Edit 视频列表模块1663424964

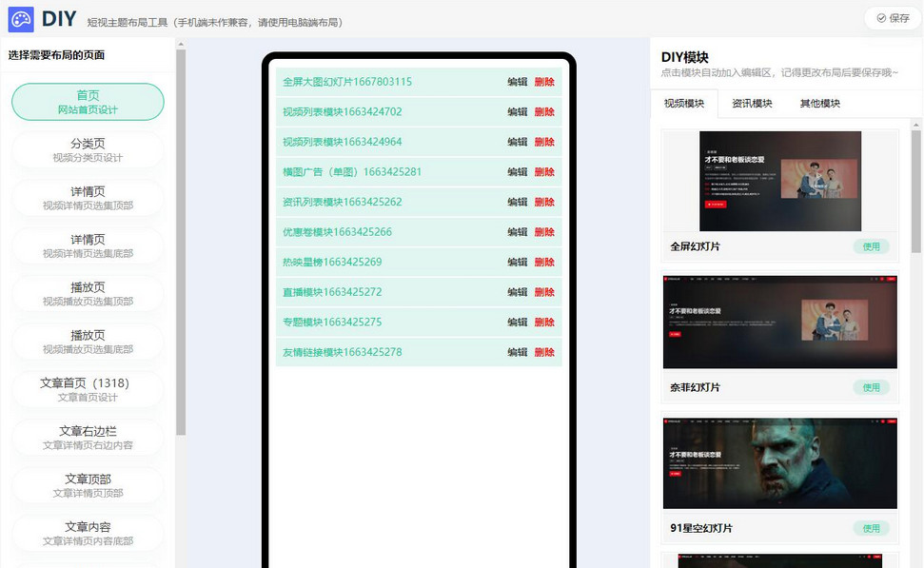tap(518, 142)
